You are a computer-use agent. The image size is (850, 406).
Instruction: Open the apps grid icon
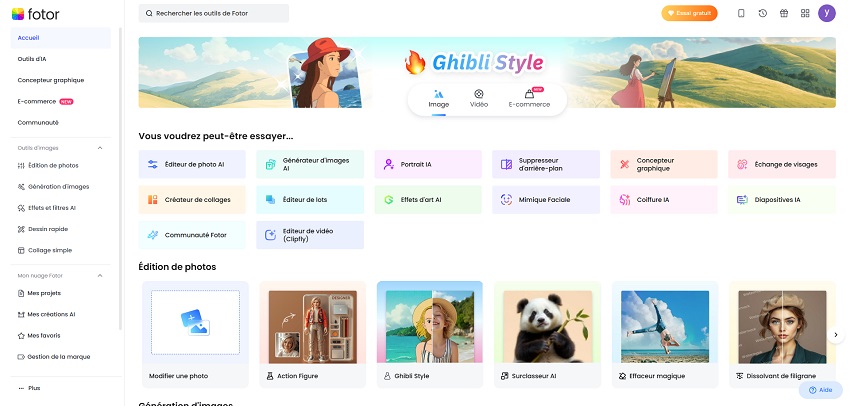click(805, 13)
